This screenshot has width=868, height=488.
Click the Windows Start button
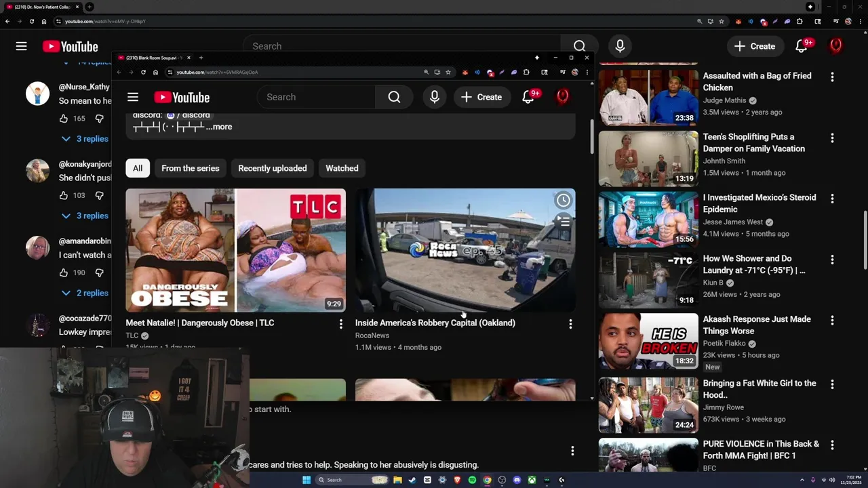(307, 480)
